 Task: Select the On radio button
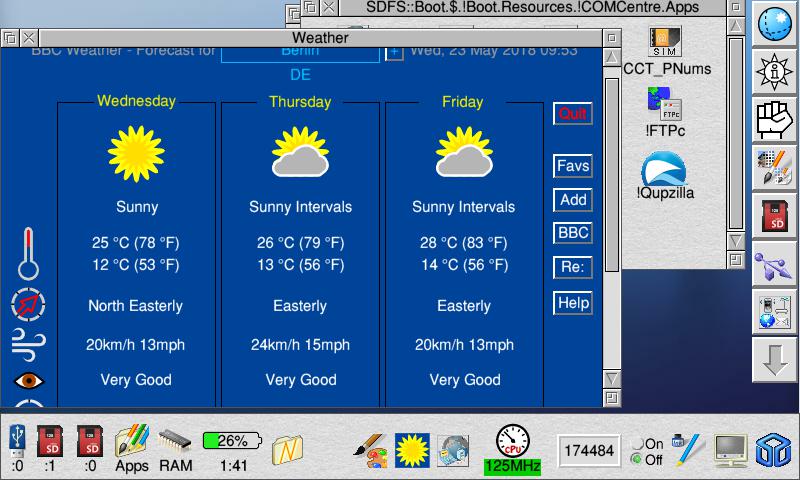coord(636,444)
